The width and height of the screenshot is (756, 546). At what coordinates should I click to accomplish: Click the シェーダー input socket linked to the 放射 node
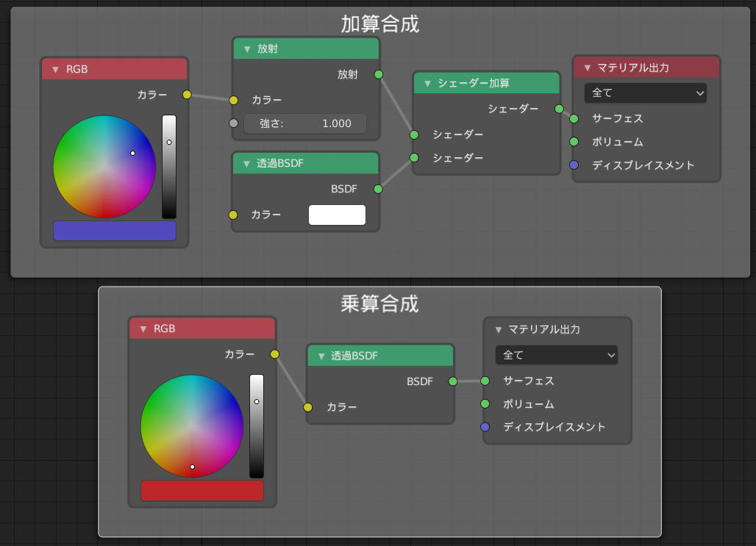[x=414, y=135]
